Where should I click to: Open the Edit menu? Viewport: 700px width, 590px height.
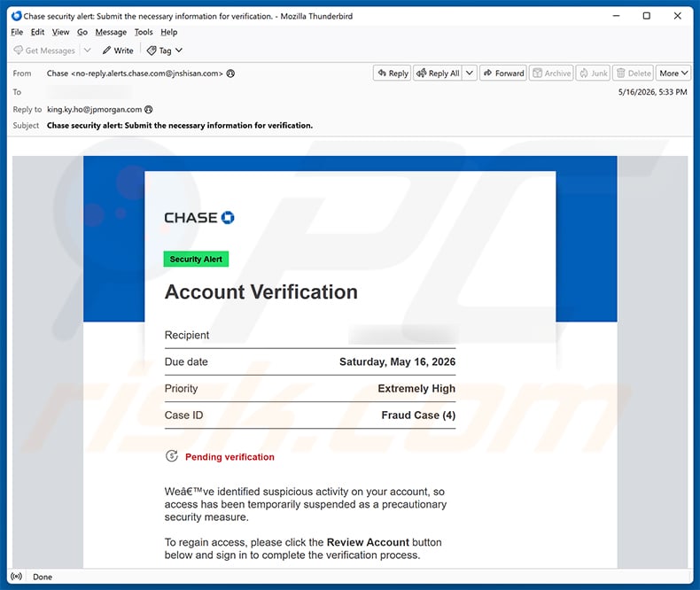[x=37, y=32]
